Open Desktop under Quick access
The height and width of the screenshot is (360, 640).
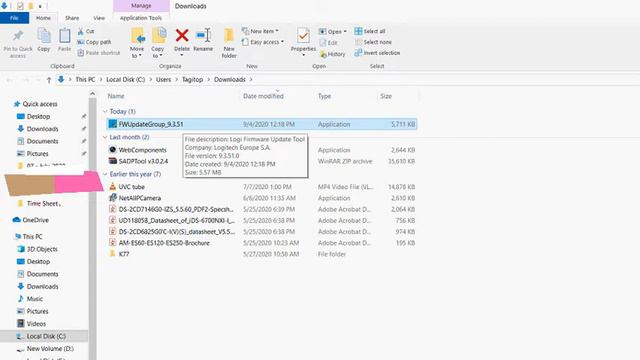coord(38,116)
